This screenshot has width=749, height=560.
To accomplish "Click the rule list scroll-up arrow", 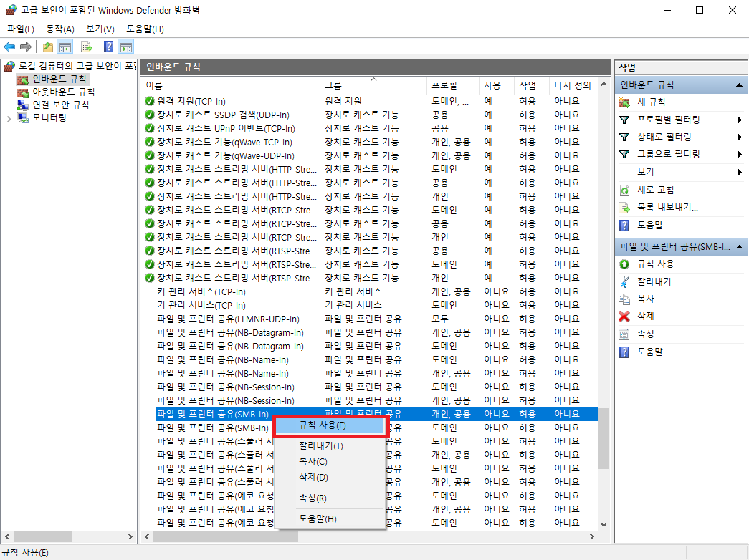I will tap(604, 85).
